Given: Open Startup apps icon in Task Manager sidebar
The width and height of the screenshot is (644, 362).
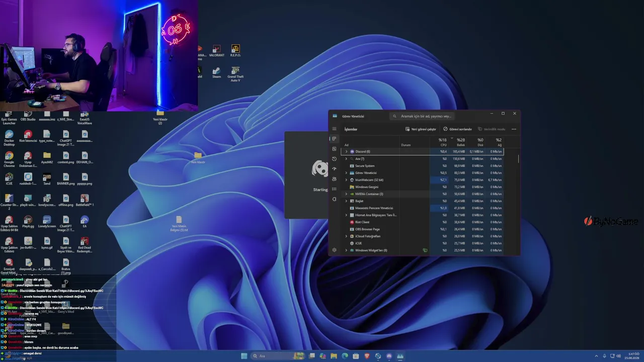Looking at the screenshot, I should 334,169.
